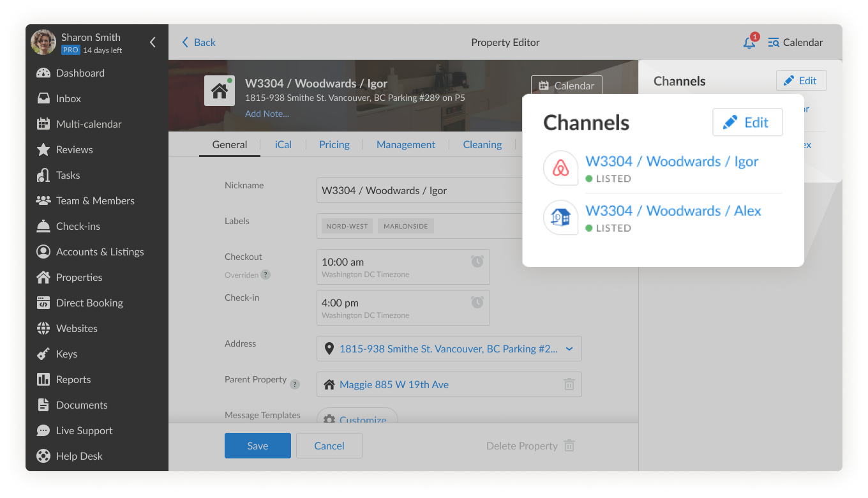868x498 pixels.
Task: Click the alarm clock icon in Check-in field
Action: pyautogui.click(x=477, y=302)
